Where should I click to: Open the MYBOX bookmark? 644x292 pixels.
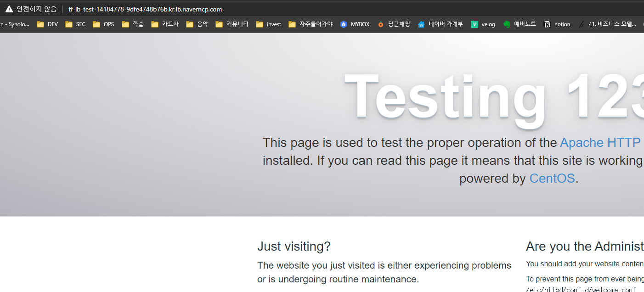355,24
